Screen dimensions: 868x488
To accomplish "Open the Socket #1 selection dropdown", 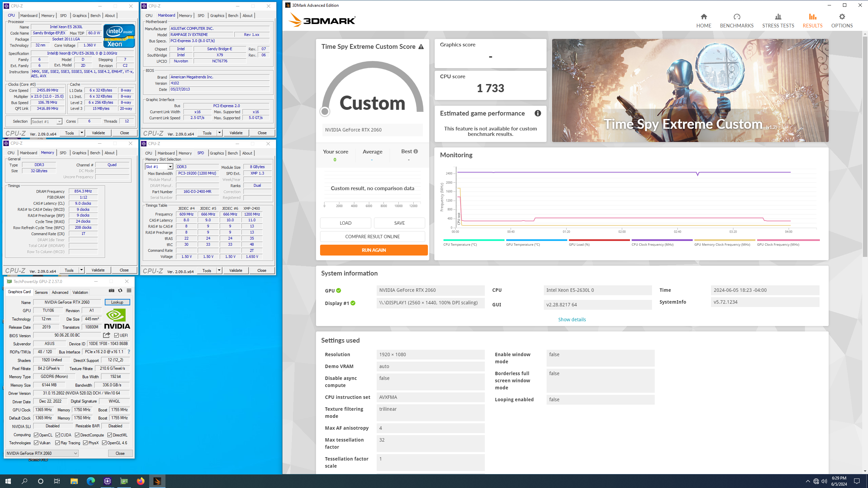I will pyautogui.click(x=46, y=121).
